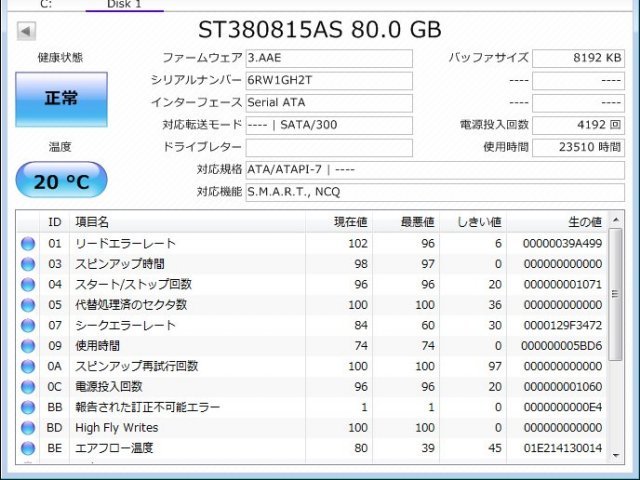This screenshot has height=480, width=640.
Task: Click raw value 0000000000E4
Action: pyautogui.click(x=562, y=407)
